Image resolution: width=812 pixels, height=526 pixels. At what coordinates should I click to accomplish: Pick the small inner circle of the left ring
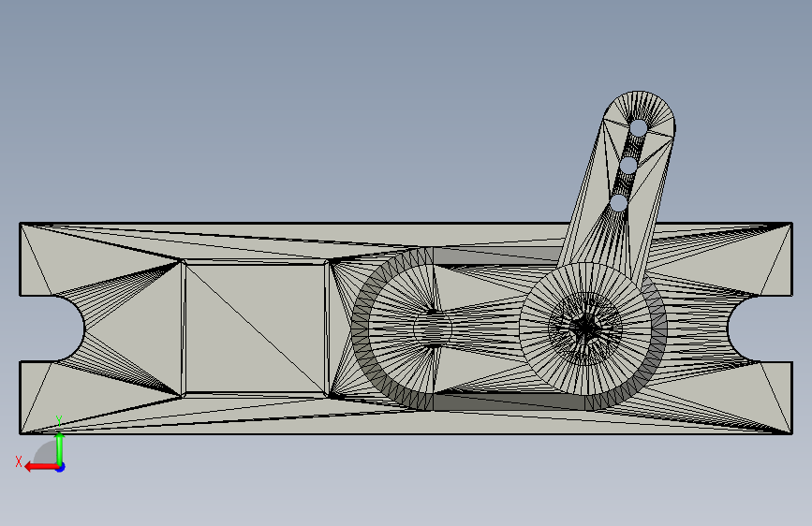click(x=433, y=329)
